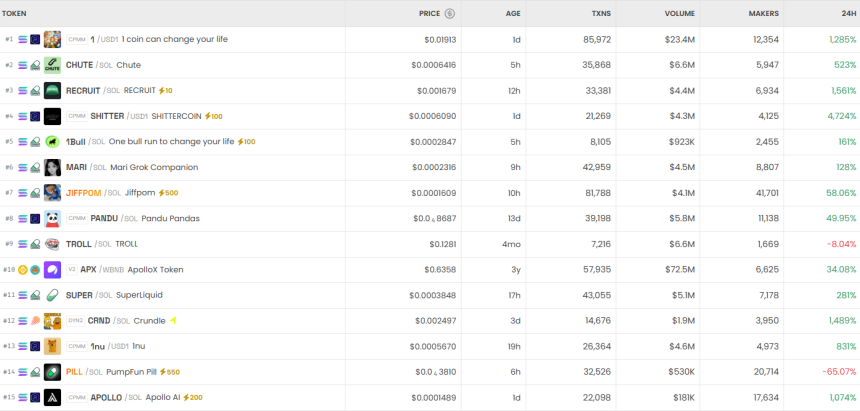Sort tokens by the AGE header
The height and width of the screenshot is (411, 860).
click(513, 14)
